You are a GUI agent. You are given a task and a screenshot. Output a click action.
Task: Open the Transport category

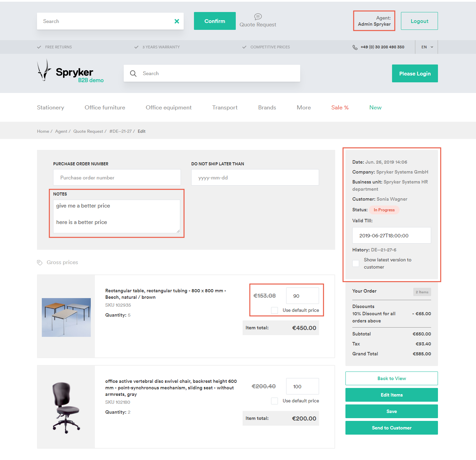pos(225,107)
